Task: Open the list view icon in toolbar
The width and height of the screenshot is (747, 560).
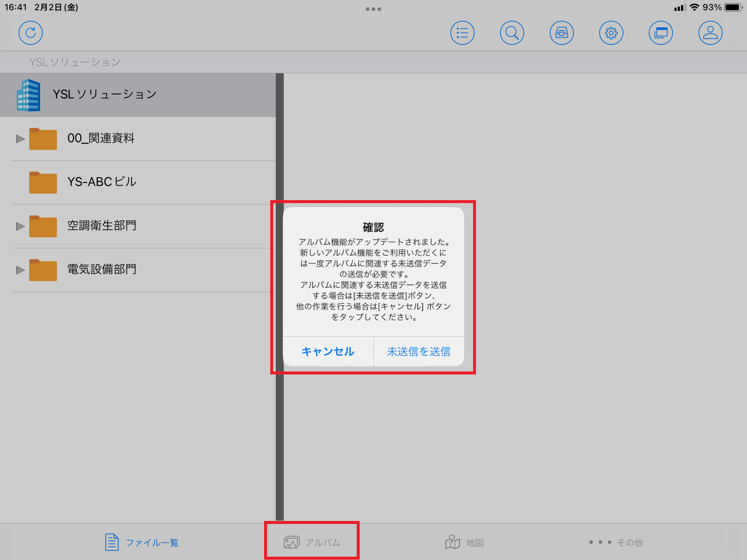Action: point(462,33)
